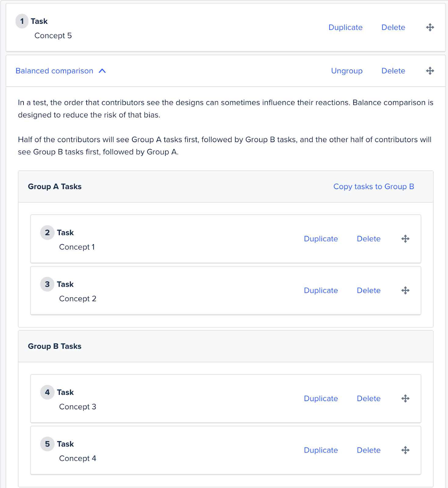Click the move handle on Concept 5 task

(x=430, y=27)
